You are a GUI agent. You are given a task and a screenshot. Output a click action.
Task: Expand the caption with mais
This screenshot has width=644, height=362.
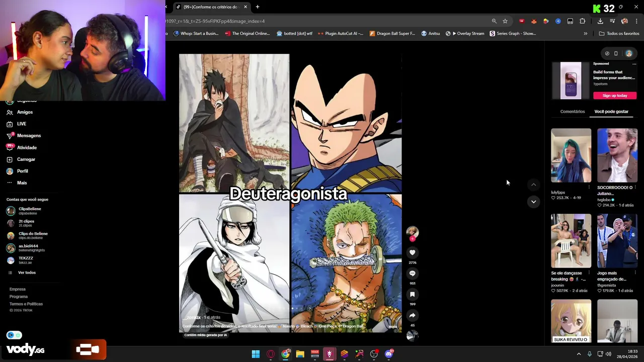coord(393,326)
